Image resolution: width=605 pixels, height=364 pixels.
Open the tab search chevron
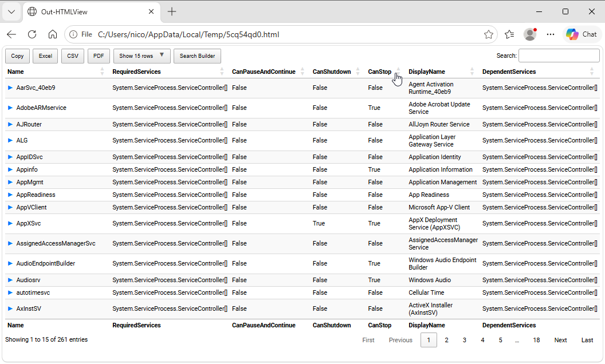(x=11, y=11)
